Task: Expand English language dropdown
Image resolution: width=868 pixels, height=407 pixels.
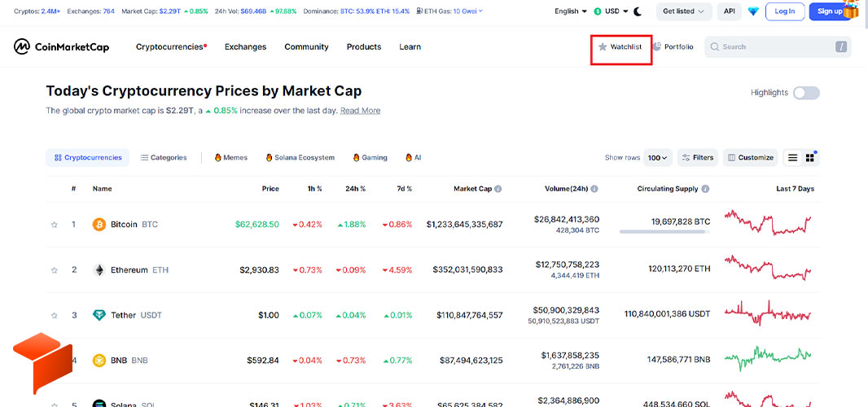Action: tap(571, 11)
